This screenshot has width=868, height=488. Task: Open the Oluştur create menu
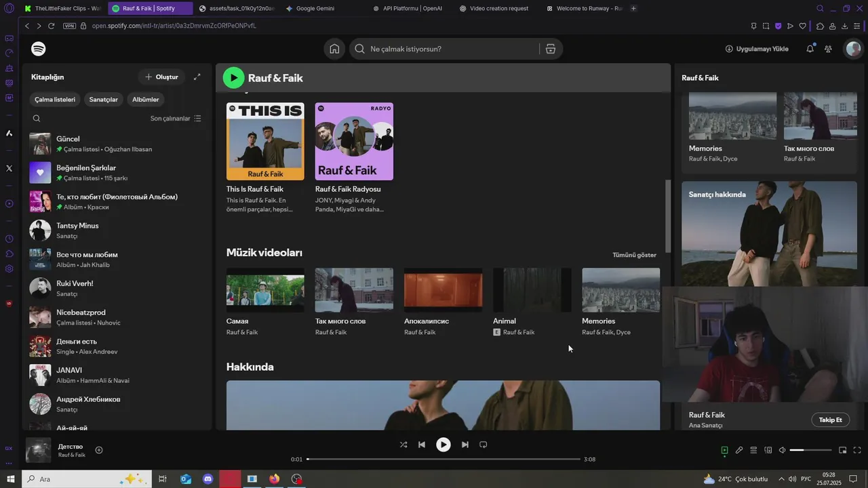tap(161, 77)
